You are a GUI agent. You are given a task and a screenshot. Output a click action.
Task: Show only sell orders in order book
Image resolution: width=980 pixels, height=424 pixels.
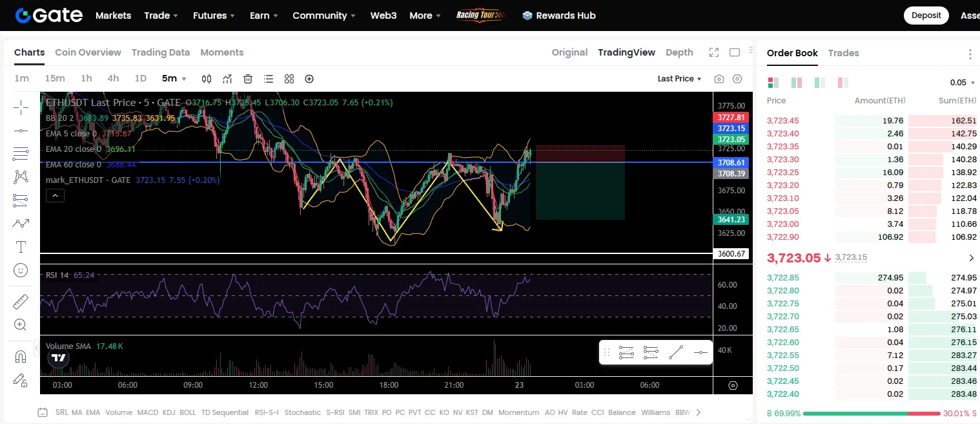click(x=842, y=83)
